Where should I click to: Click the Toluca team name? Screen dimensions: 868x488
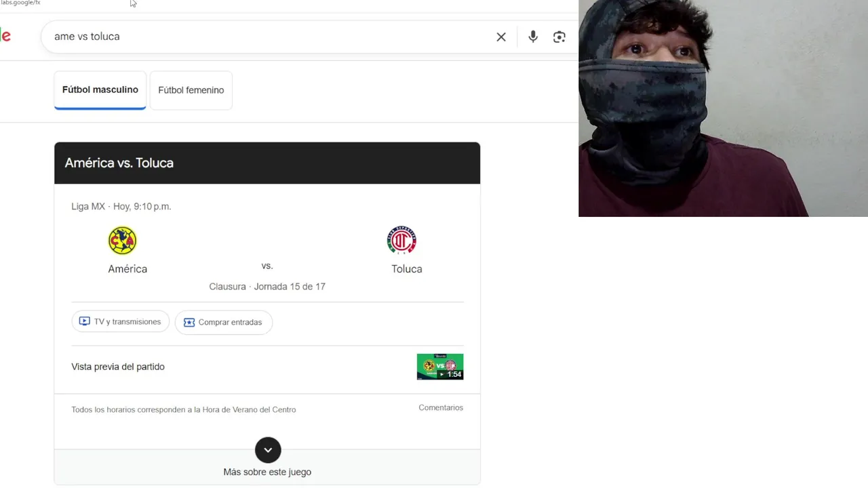[x=407, y=269]
